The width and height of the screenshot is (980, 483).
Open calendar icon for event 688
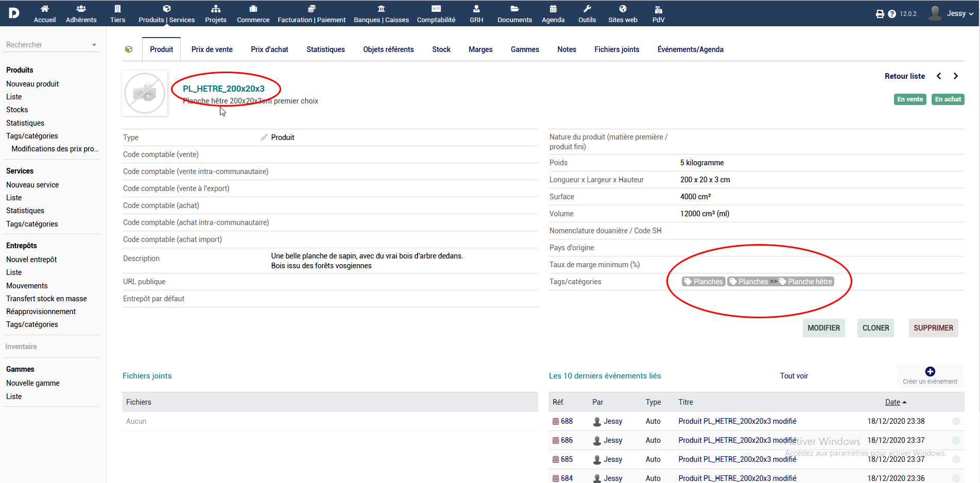coord(556,421)
